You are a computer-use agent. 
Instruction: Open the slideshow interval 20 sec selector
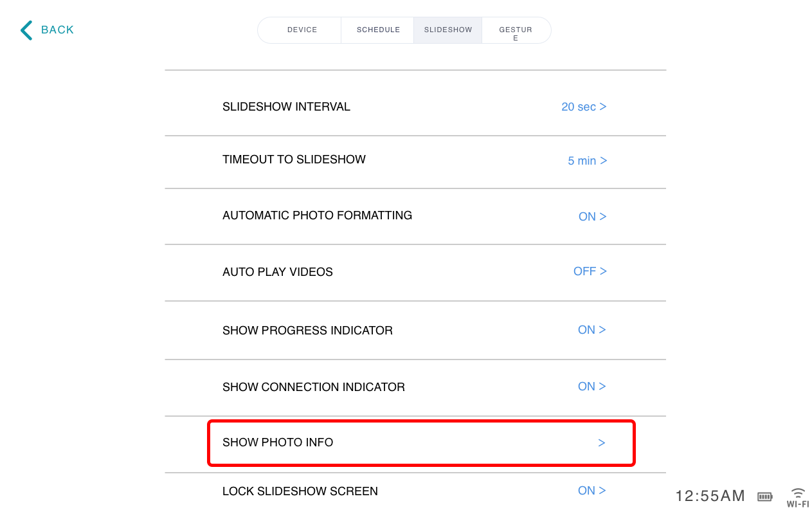pyautogui.click(x=584, y=107)
